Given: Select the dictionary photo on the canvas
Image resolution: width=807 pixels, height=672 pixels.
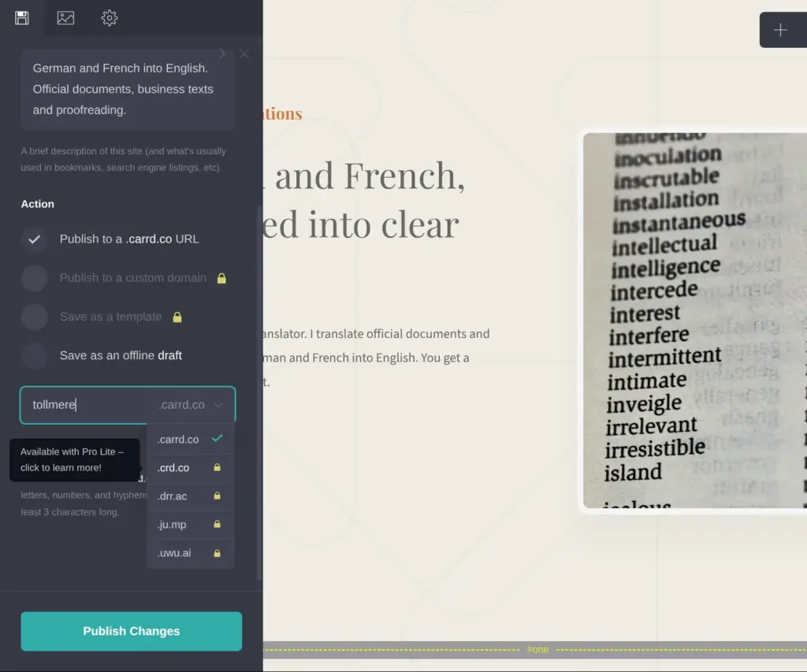Looking at the screenshot, I should [695, 321].
